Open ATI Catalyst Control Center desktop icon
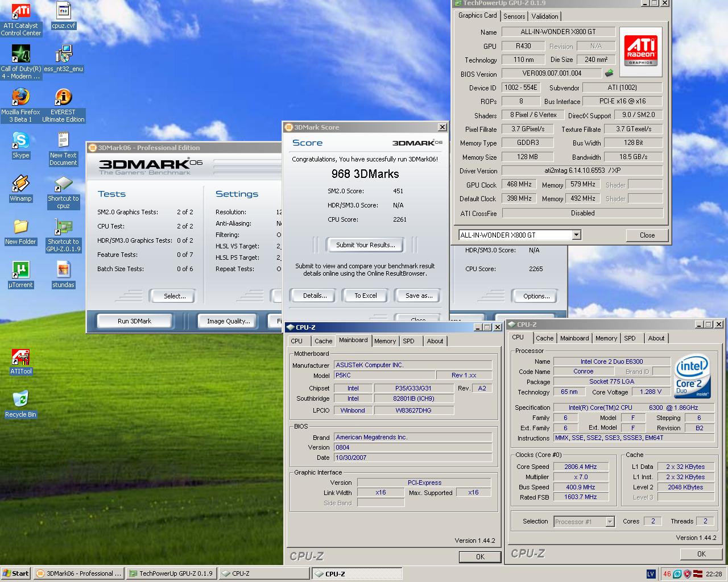This screenshot has width=728, height=582. (21, 20)
